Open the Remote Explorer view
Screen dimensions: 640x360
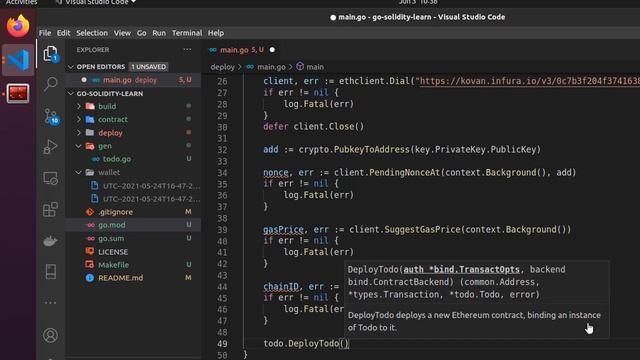point(50,178)
